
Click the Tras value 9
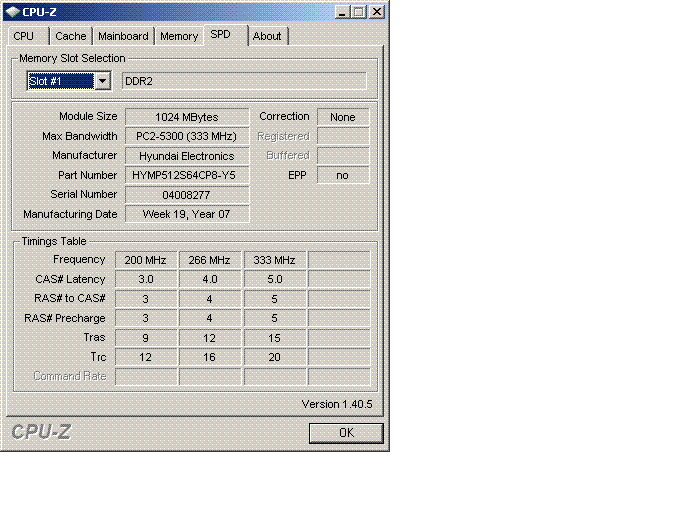(146, 338)
